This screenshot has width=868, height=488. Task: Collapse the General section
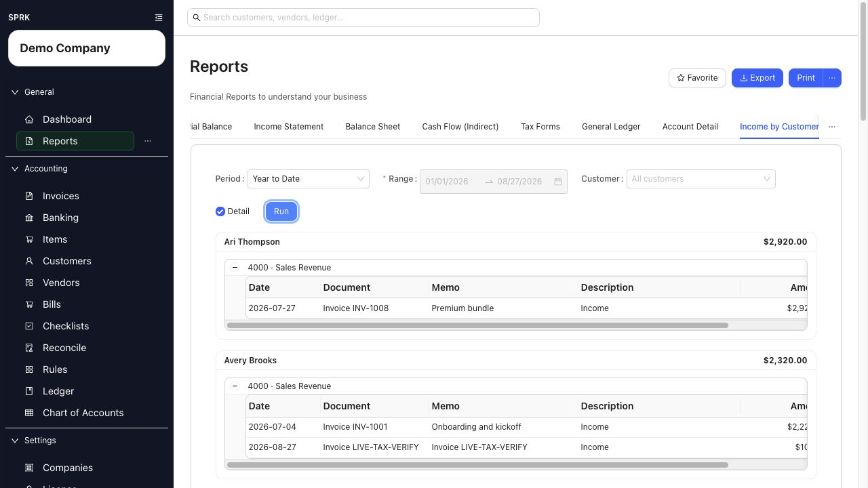coord(15,92)
